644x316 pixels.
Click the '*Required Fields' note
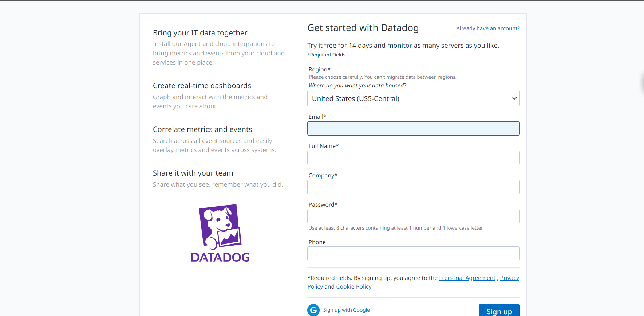(x=327, y=55)
